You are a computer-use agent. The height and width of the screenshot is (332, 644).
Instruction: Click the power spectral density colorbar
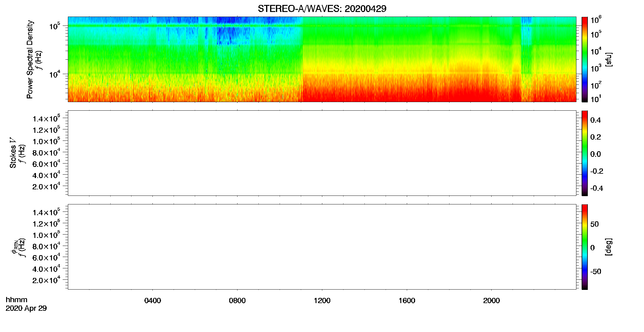click(x=585, y=59)
